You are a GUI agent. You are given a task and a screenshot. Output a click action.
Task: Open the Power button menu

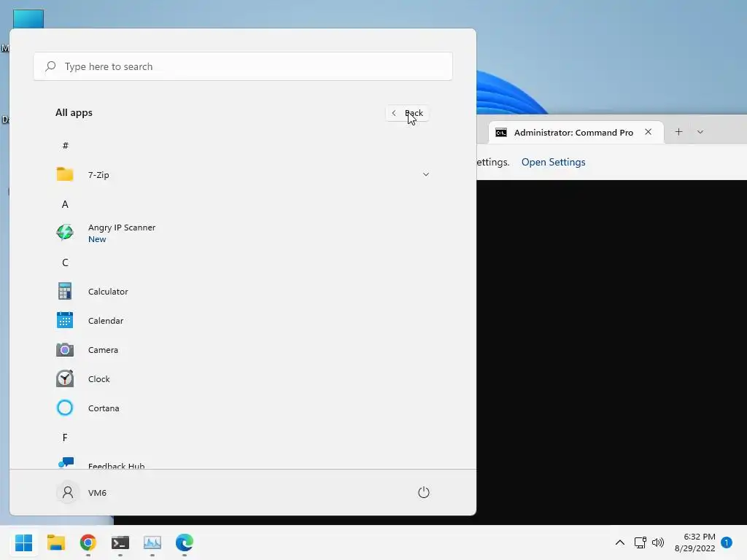424,492
